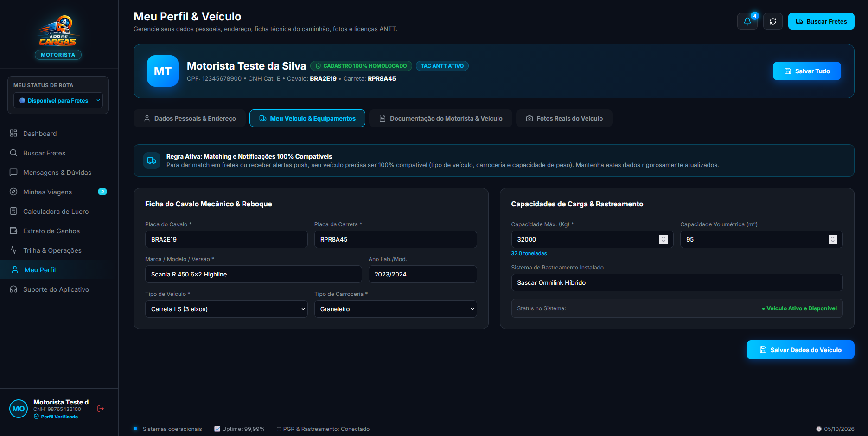This screenshot has height=436, width=868.
Task: Click Salvar Dados do Veículo button
Action: 800,350
